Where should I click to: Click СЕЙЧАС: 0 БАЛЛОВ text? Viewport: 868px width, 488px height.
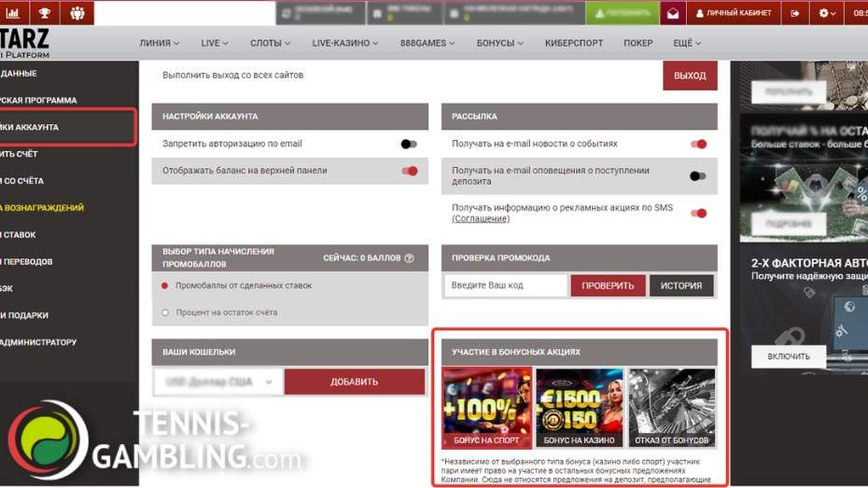362,258
